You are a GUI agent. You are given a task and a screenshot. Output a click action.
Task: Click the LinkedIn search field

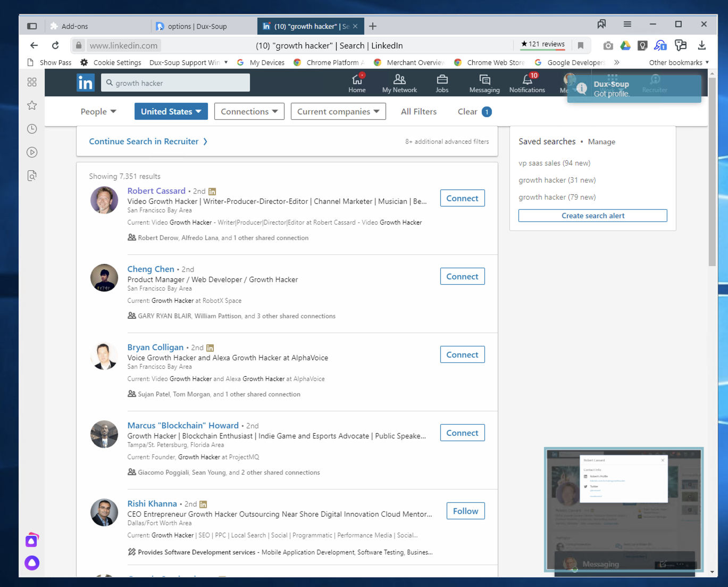pyautogui.click(x=175, y=82)
